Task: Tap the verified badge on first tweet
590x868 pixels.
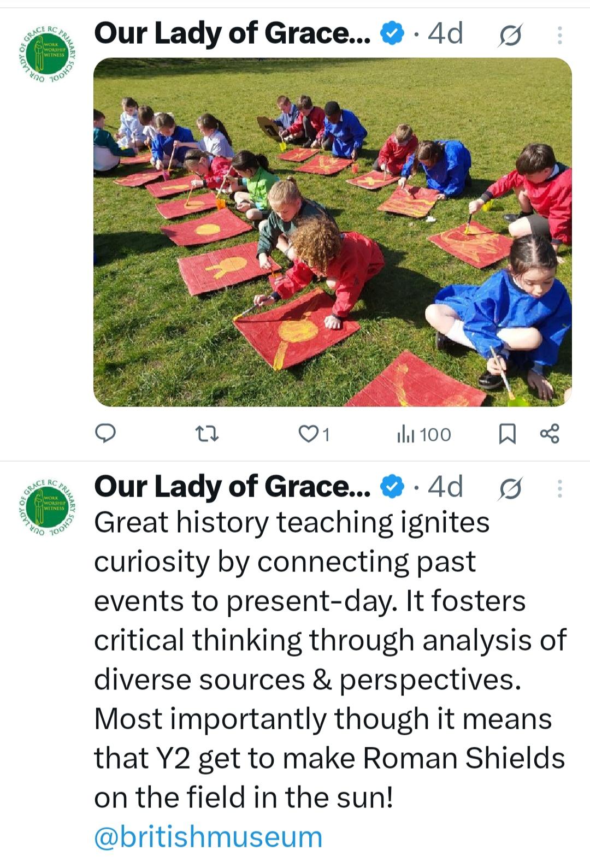Action: tap(392, 34)
